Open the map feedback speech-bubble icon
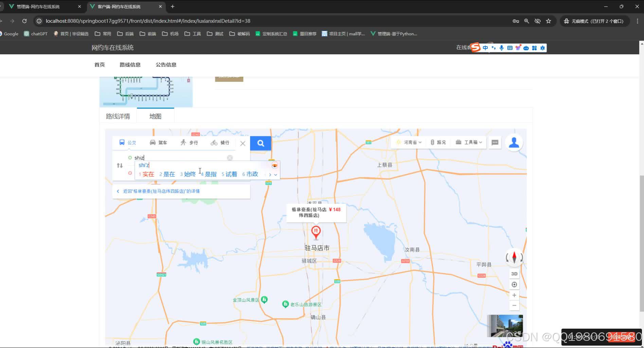 (x=495, y=142)
